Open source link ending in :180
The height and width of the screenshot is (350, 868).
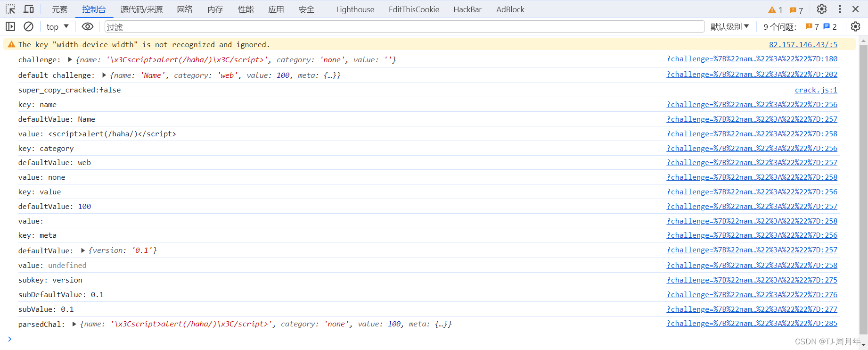[752, 59]
